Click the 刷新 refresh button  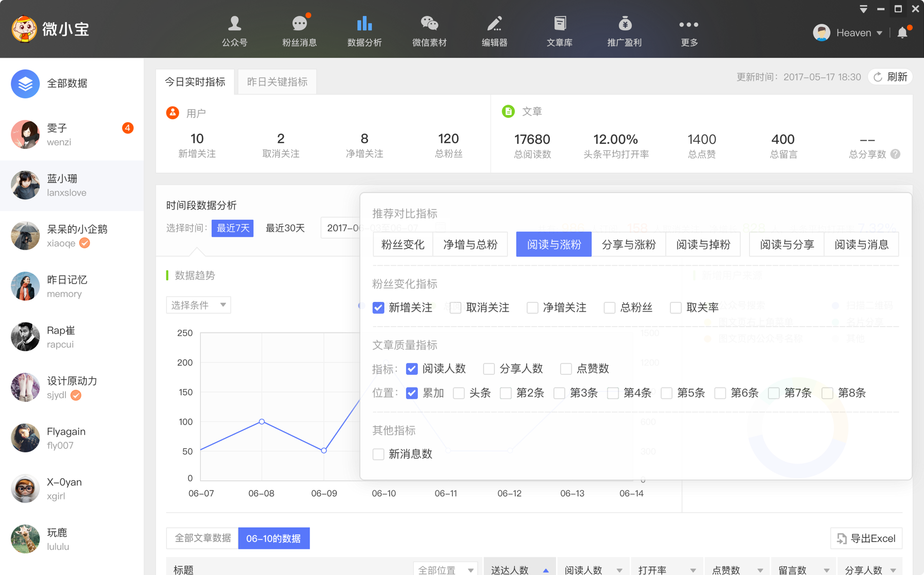[x=891, y=77]
